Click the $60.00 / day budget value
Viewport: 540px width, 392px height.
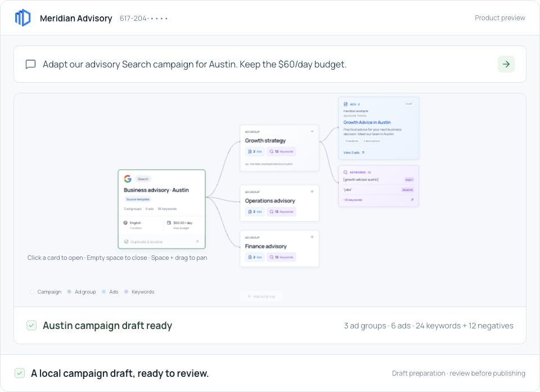(x=183, y=223)
